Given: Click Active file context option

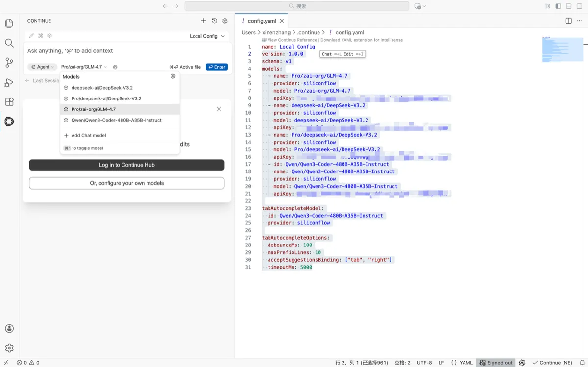Looking at the screenshot, I should [185, 67].
